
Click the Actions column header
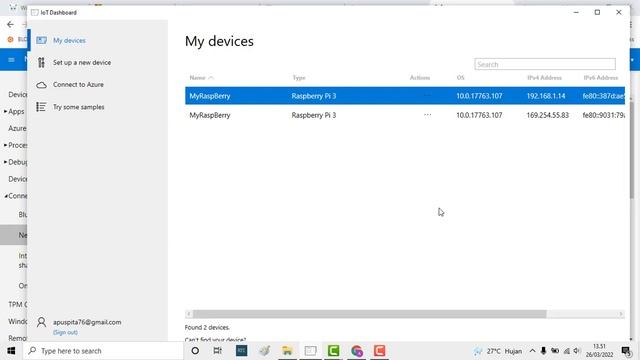[420, 78]
